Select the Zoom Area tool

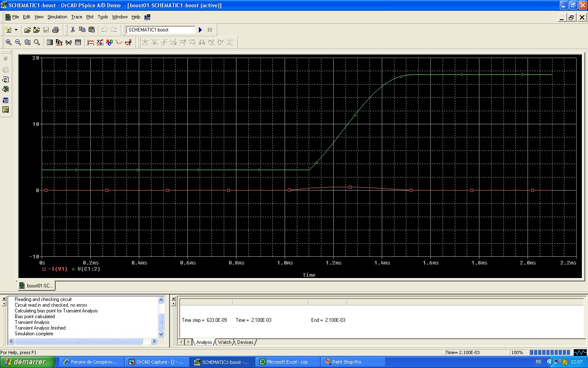tap(27, 42)
